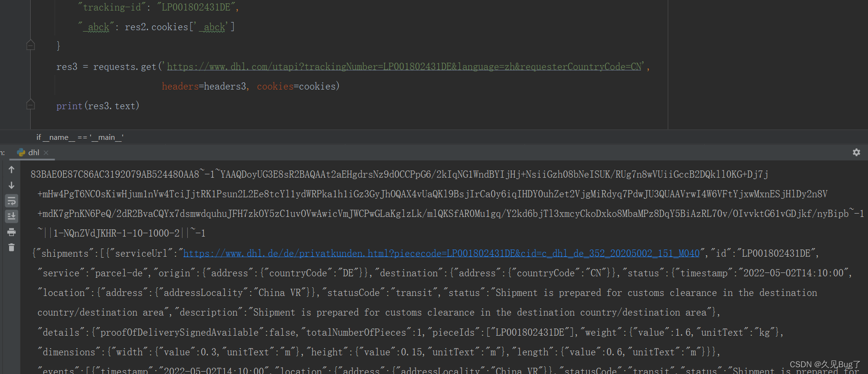
Task: Toggle scroll to end of console output
Action: pos(11,216)
